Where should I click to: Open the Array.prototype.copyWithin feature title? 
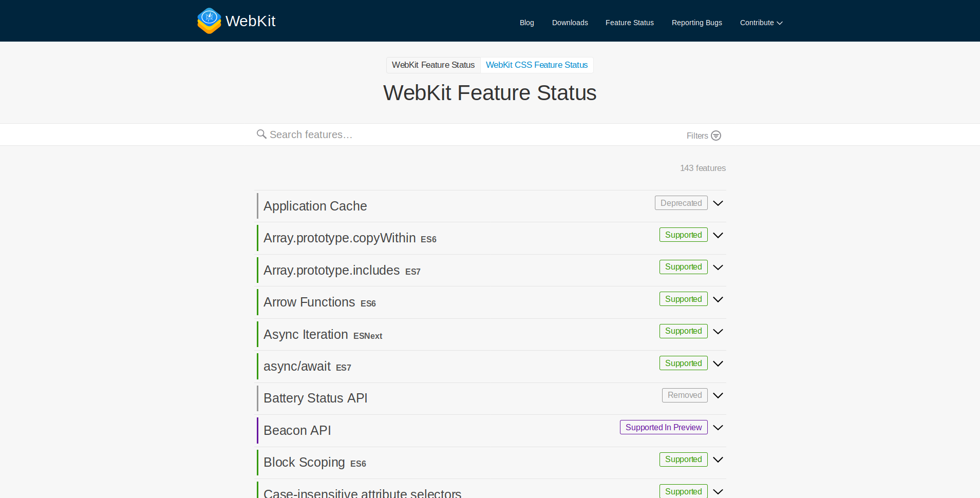(340, 238)
